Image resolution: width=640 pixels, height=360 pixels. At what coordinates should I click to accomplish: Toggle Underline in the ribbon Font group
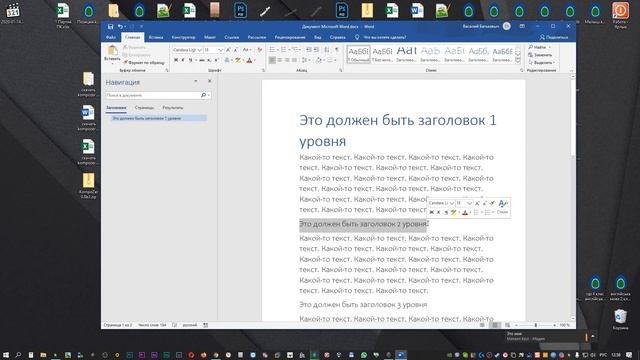(x=190, y=60)
